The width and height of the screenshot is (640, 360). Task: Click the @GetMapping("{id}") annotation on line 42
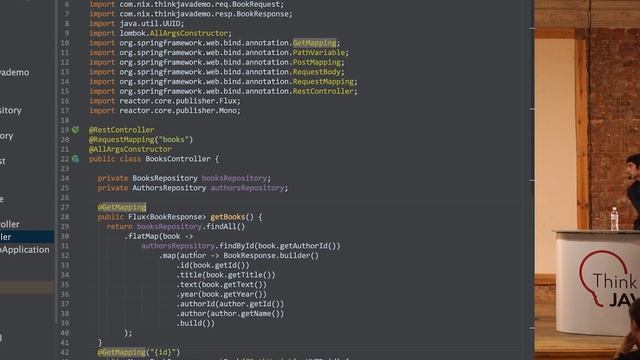tap(139, 352)
